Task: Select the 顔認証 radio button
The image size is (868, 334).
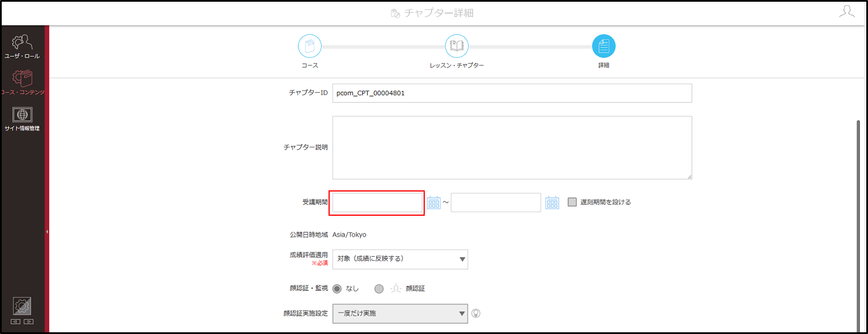Action: tap(379, 288)
